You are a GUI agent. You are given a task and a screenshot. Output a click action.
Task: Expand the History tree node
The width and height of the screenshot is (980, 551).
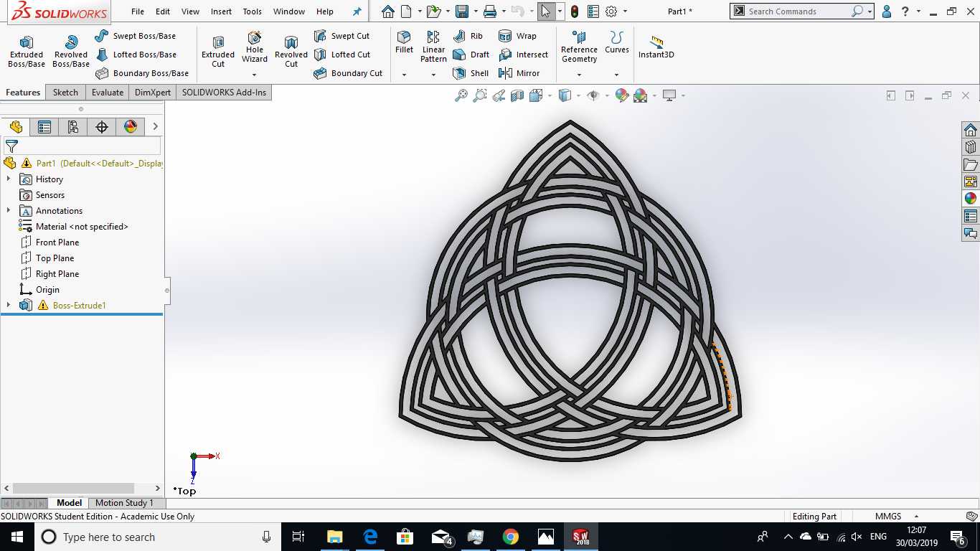click(9, 179)
